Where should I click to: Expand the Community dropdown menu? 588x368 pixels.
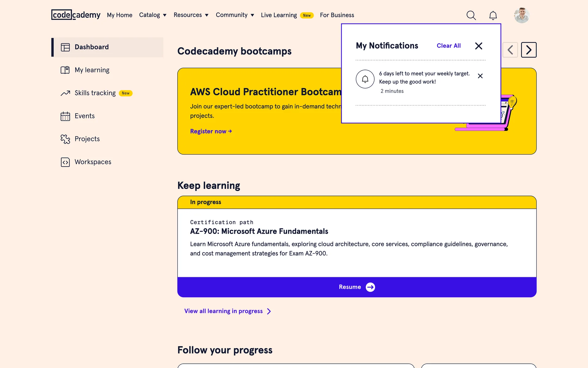pyautogui.click(x=235, y=15)
